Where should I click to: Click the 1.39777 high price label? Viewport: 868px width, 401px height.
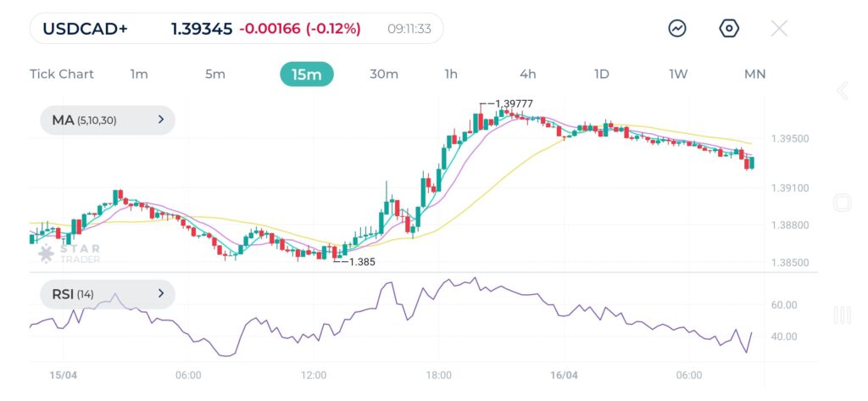(x=514, y=104)
